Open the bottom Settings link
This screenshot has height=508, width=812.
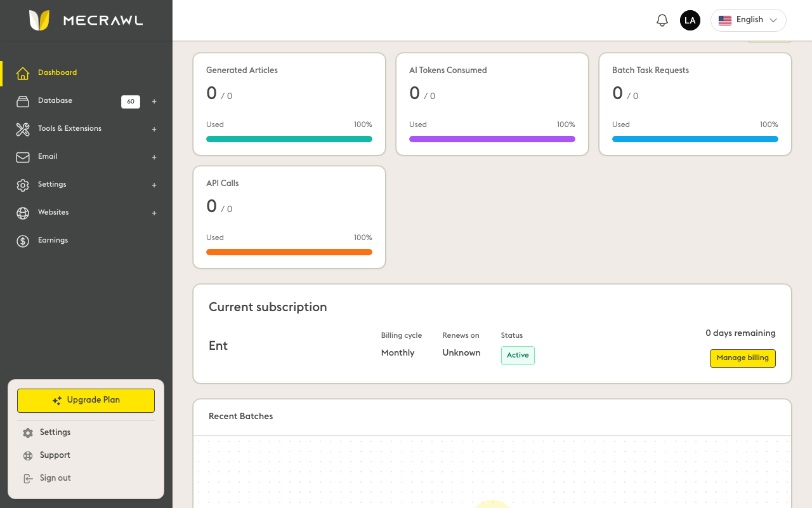(x=55, y=432)
